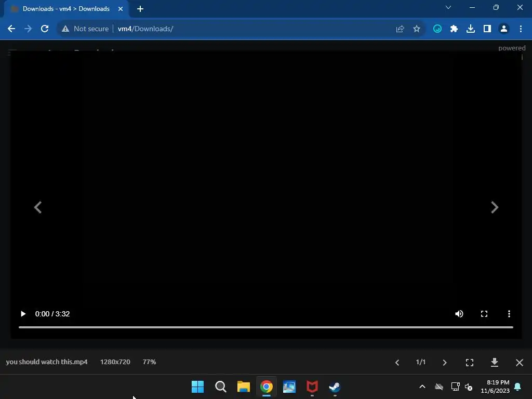Go to previous item with left overlay arrow
Image resolution: width=532 pixels, height=399 pixels.
click(x=38, y=207)
